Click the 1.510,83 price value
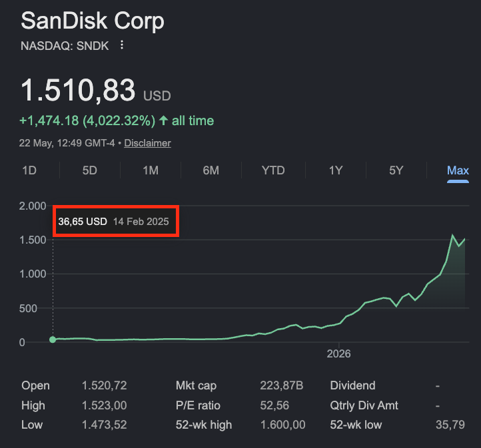 (x=78, y=90)
